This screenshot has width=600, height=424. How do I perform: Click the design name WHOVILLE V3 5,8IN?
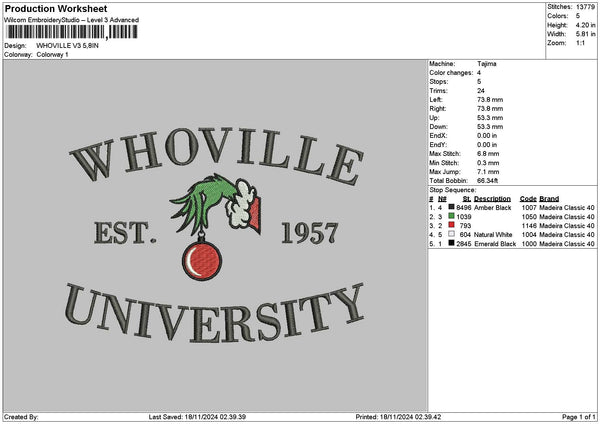click(x=67, y=46)
